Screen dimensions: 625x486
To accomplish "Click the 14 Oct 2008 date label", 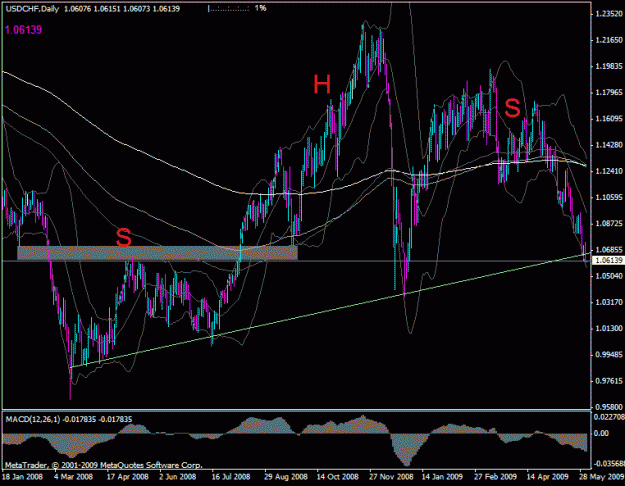I will click(338, 477).
